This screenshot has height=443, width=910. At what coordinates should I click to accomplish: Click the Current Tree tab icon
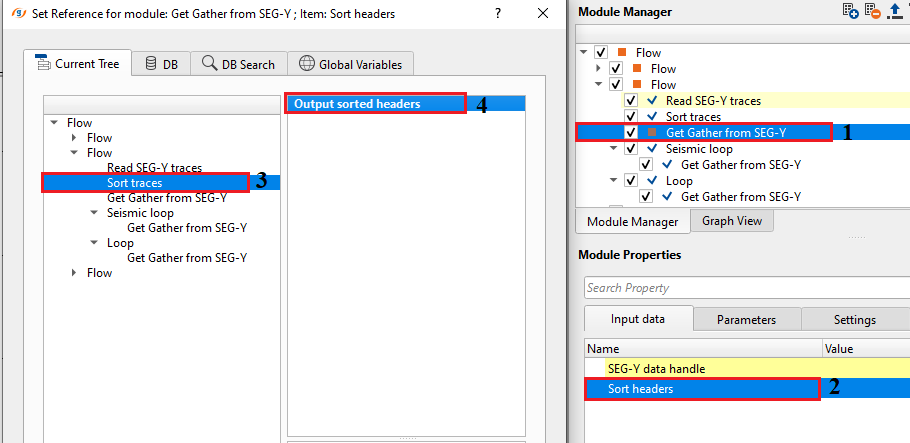click(43, 64)
